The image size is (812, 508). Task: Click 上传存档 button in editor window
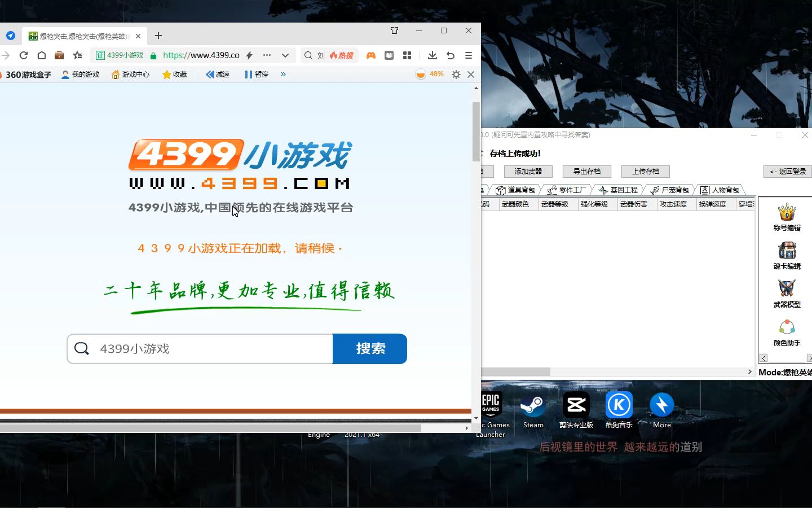point(646,172)
